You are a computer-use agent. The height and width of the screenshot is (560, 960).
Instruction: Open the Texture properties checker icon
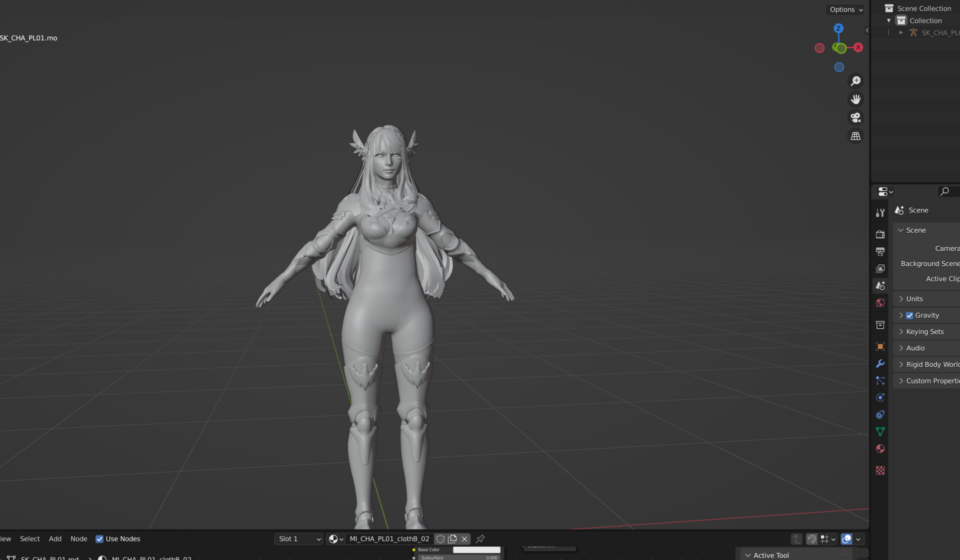click(880, 471)
